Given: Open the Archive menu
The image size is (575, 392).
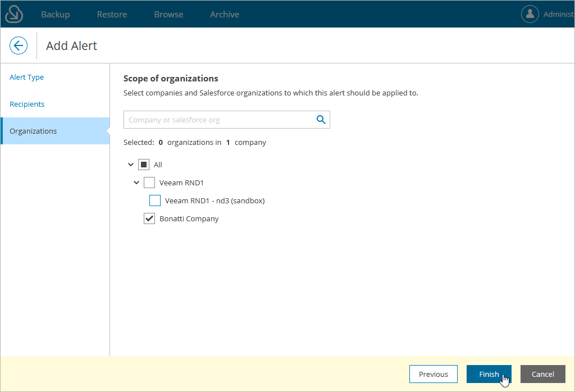Looking at the screenshot, I should point(225,15).
